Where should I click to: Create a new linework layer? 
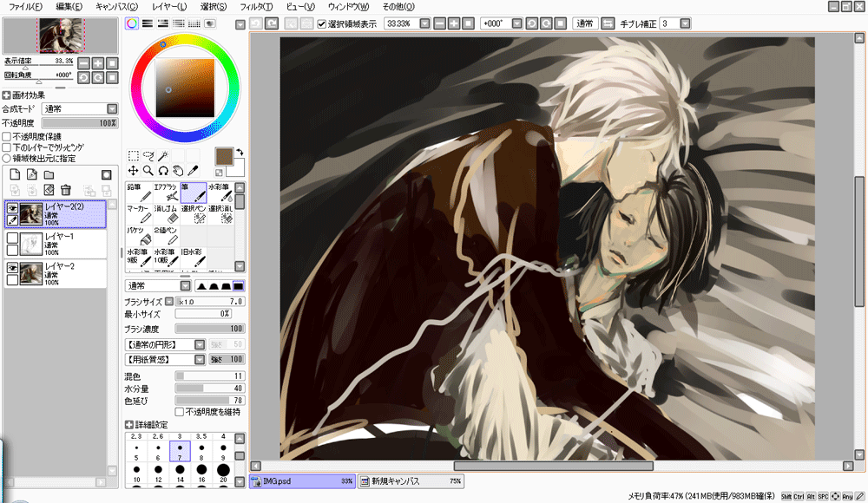pyautogui.click(x=32, y=175)
